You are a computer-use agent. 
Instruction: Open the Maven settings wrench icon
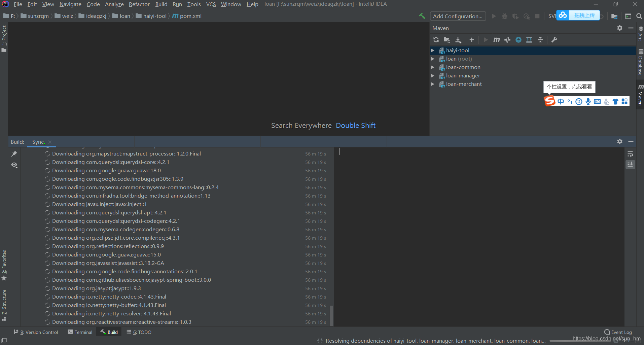pos(554,40)
